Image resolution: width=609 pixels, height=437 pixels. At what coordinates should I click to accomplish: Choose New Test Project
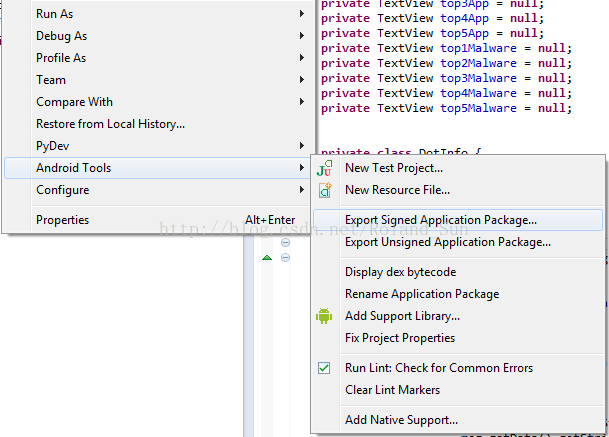[x=458, y=168]
